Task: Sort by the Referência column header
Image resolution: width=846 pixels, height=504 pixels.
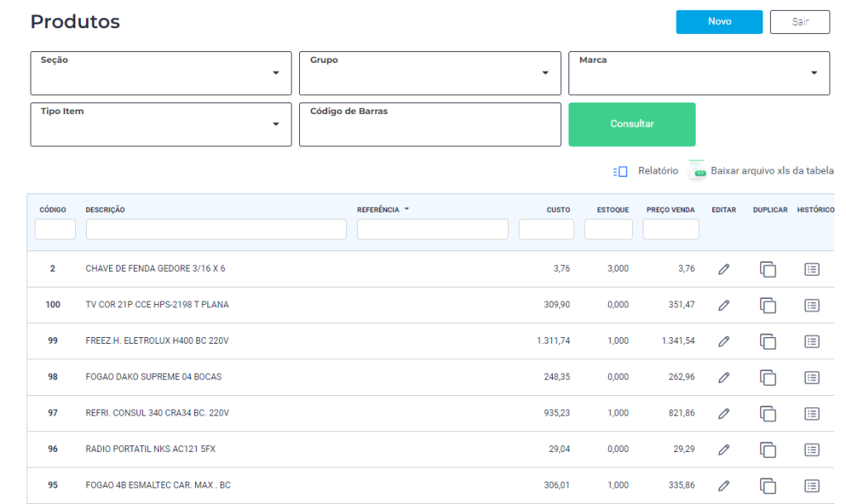Action: tap(378, 210)
